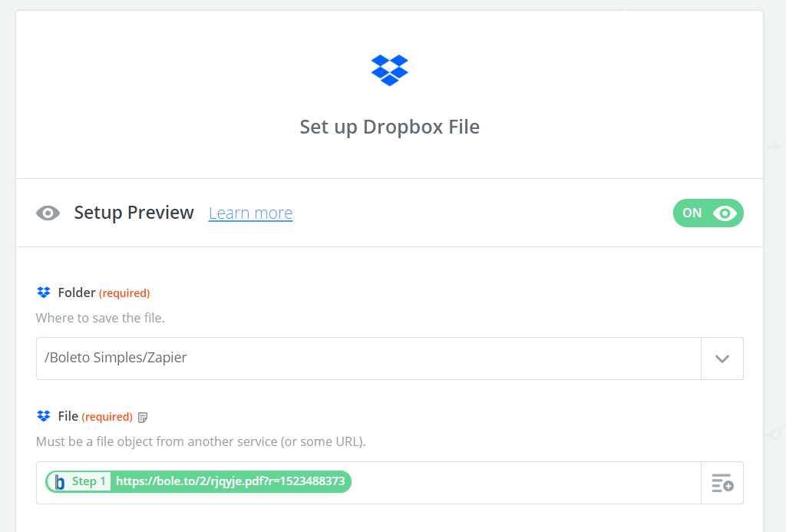Click the Folder (required) label

coord(104,292)
